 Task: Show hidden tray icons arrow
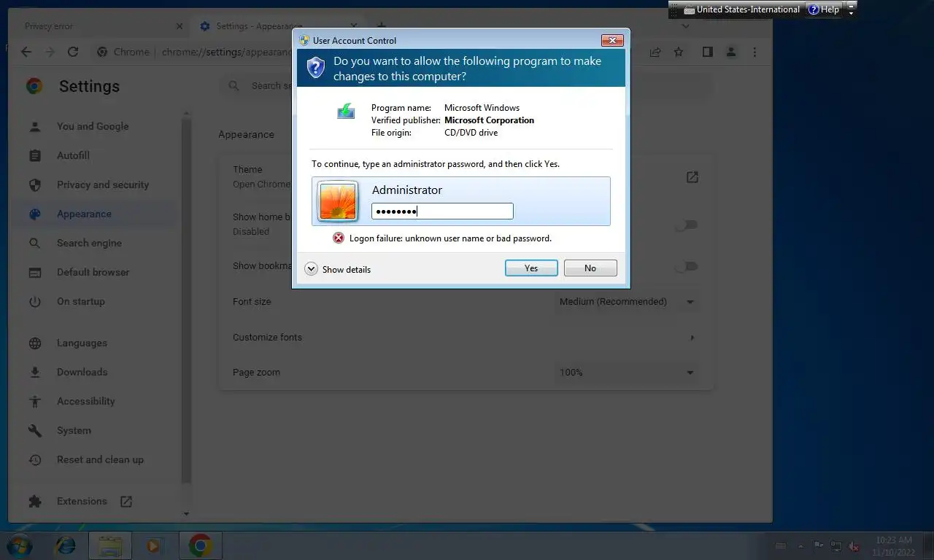click(x=800, y=546)
